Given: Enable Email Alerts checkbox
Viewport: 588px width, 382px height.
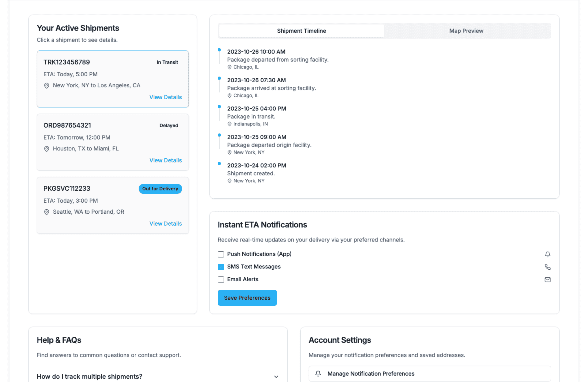Looking at the screenshot, I should 221,279.
